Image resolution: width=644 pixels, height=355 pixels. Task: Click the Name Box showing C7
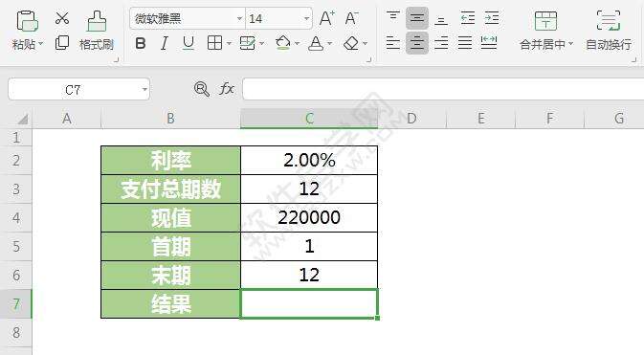tap(73, 90)
